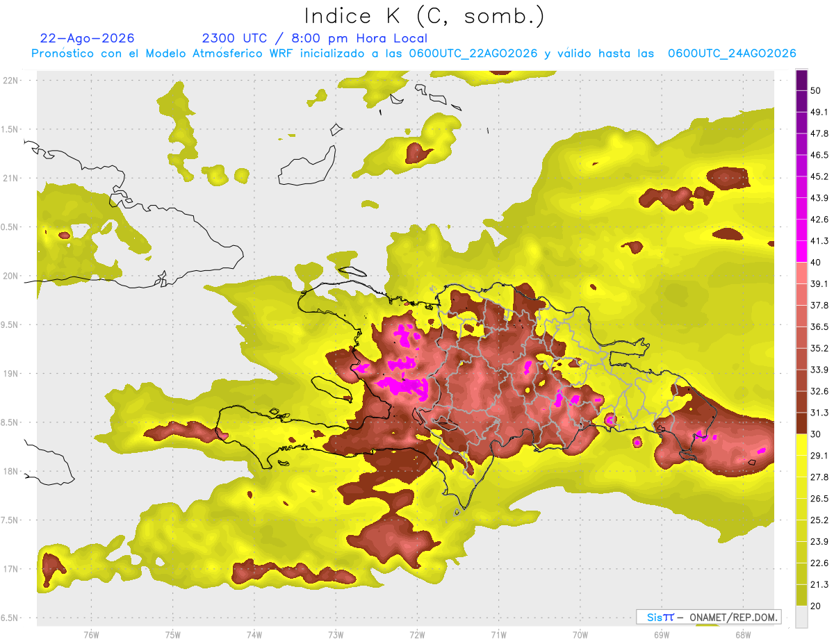Screen dimensions: 834x644
Task: Click the "42.6" colorbar value
Action: tap(819, 220)
